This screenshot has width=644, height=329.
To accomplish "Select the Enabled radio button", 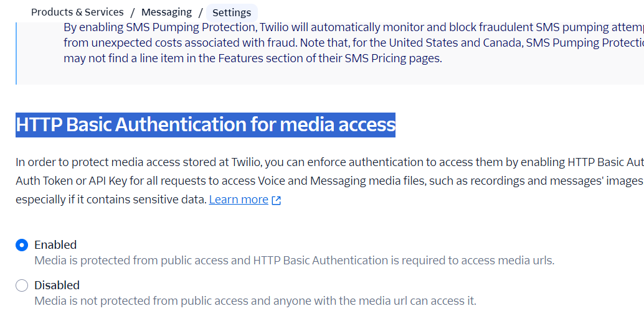I will pyautogui.click(x=22, y=245).
